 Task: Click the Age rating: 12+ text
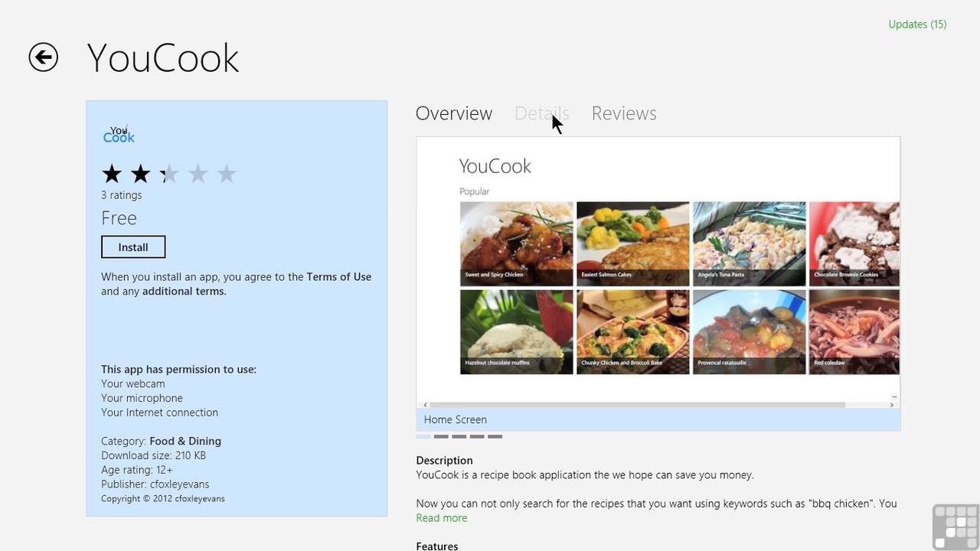[x=137, y=470]
